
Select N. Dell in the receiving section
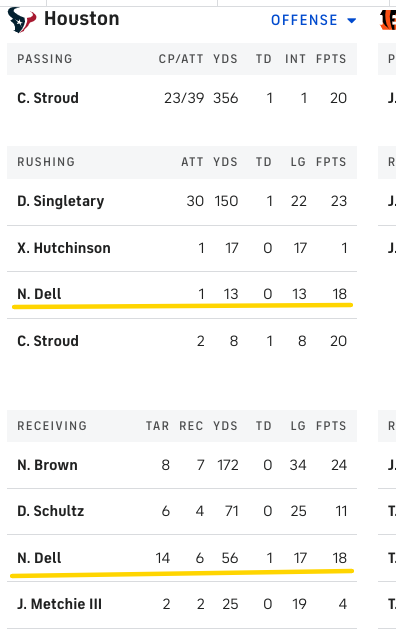[39, 558]
